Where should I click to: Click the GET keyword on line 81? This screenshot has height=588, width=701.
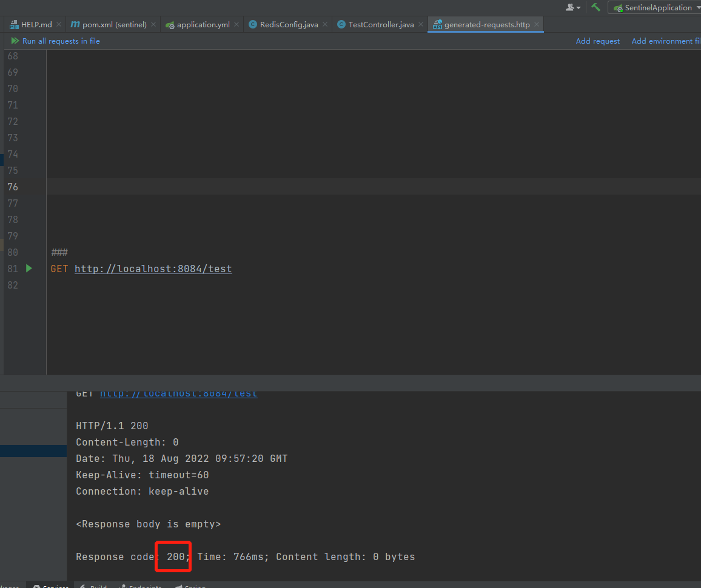tap(59, 269)
